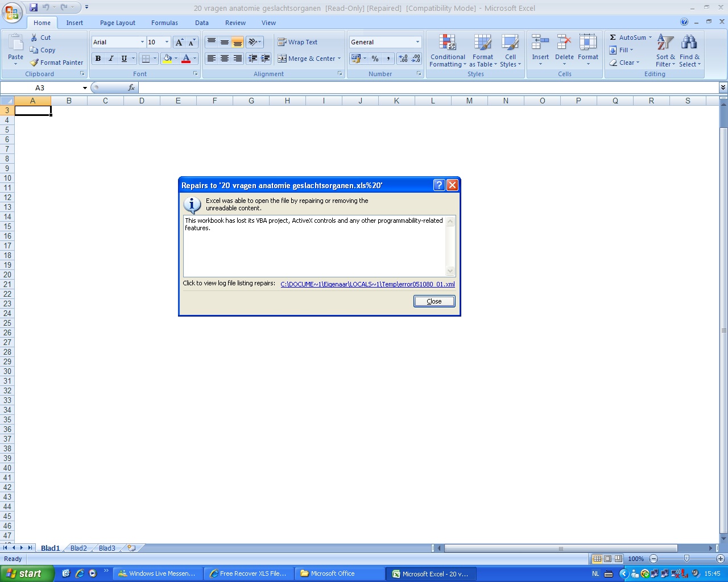Select sheet tab Blad3

(x=107, y=548)
